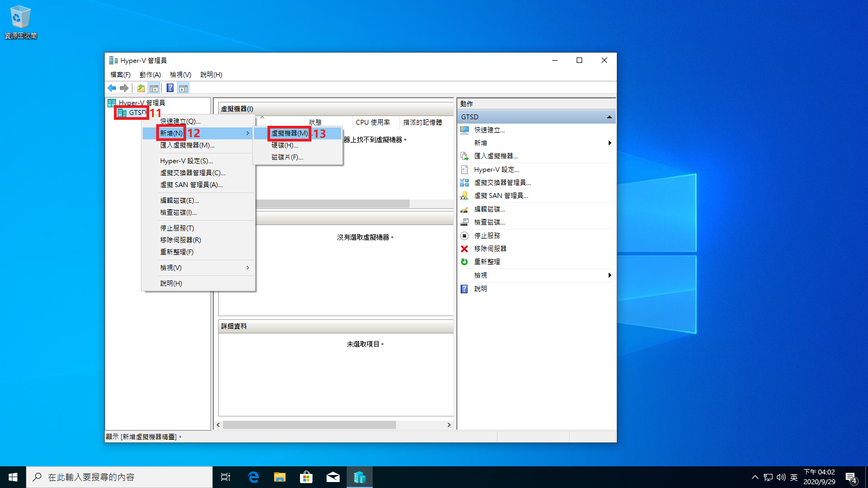Select 虛擬機器(M) in the 新增 submenu
This screenshot has width=868, height=488.
pos(290,133)
